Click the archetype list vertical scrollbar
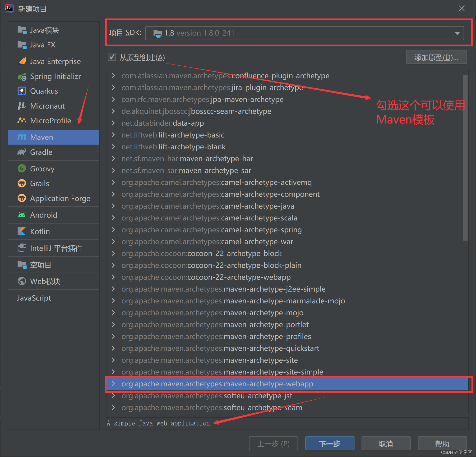The image size is (476, 457). tap(465, 158)
